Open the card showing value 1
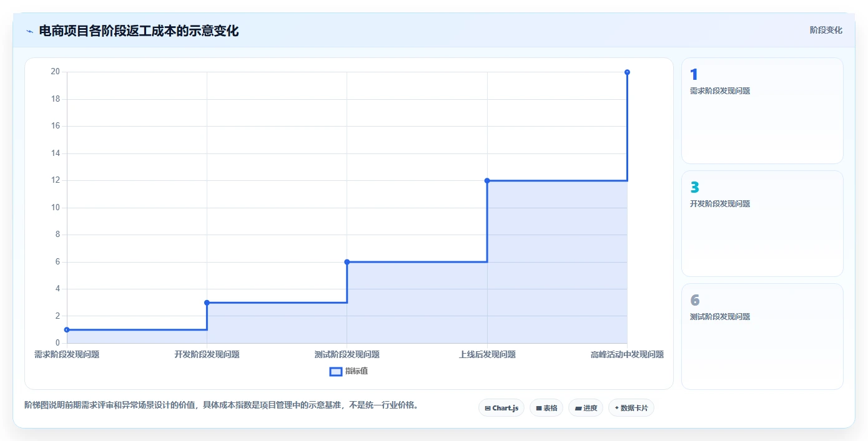 762,110
